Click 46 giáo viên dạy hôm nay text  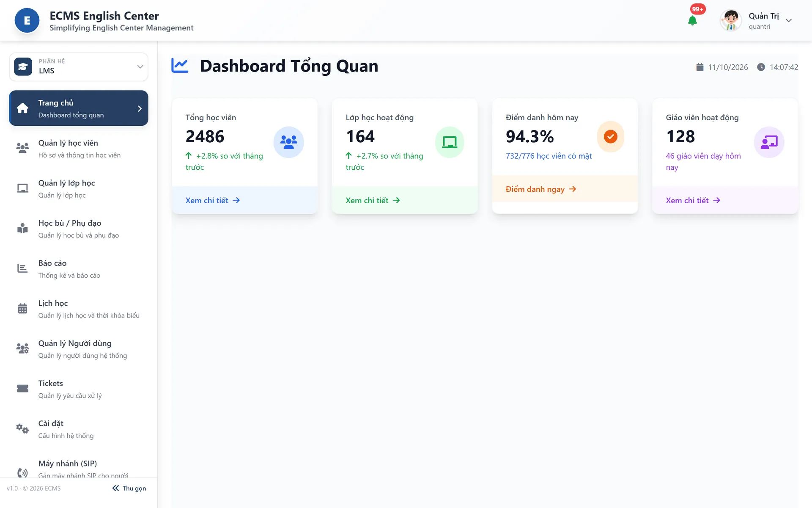pyautogui.click(x=703, y=161)
